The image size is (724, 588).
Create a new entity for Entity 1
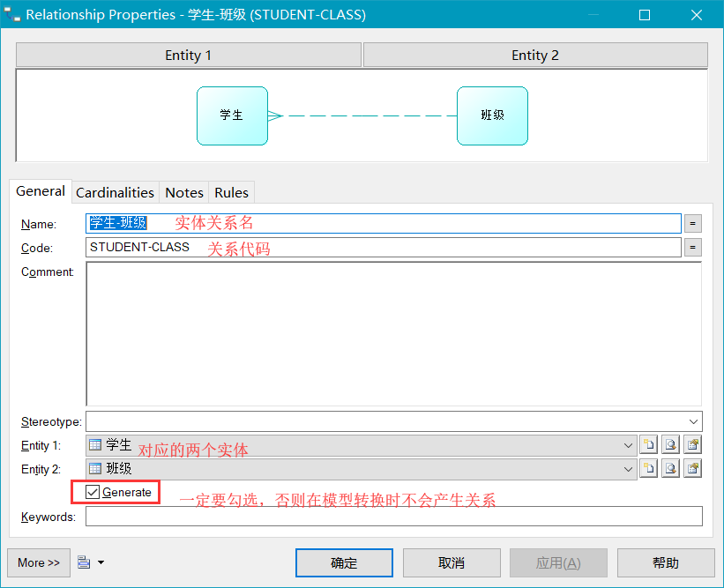tap(648, 445)
